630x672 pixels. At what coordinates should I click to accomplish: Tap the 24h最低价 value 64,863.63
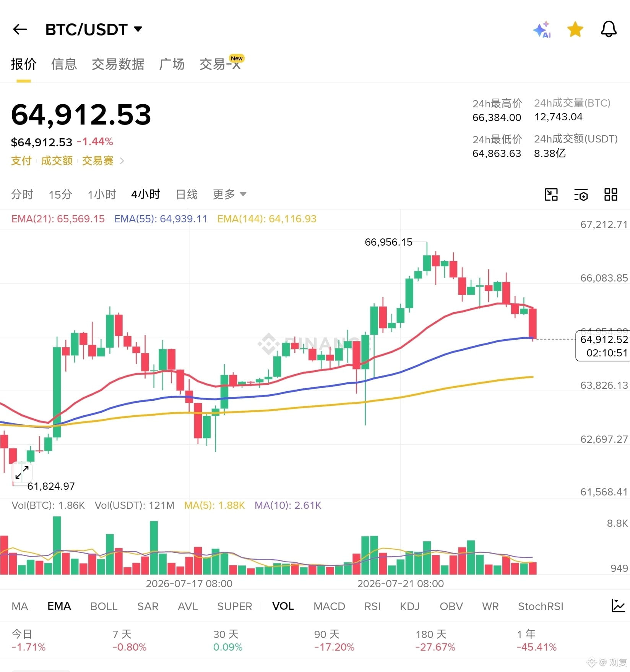point(497,154)
